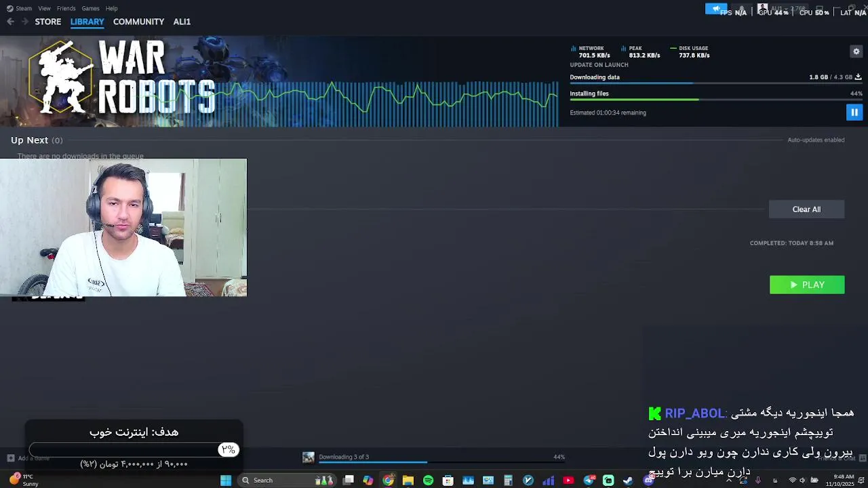This screenshot has height=488, width=868.
Task: Open the ALI1 profile tab
Action: tap(182, 22)
